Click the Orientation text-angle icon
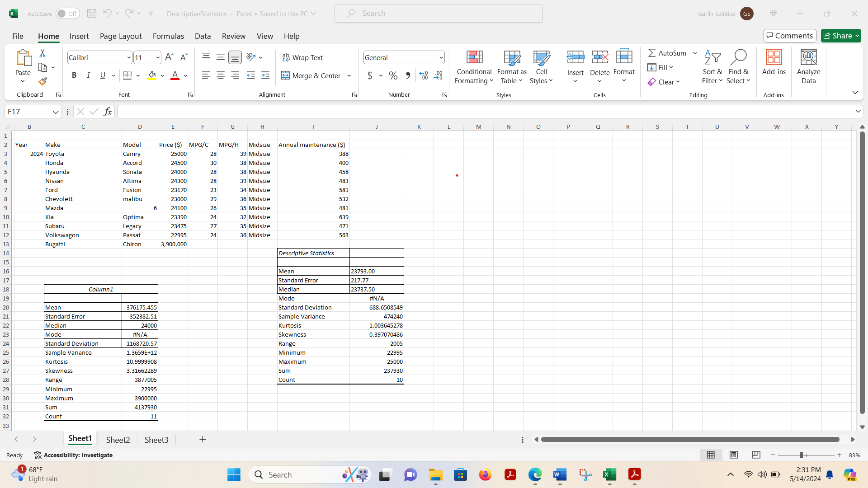The image size is (868, 488). 251,57
